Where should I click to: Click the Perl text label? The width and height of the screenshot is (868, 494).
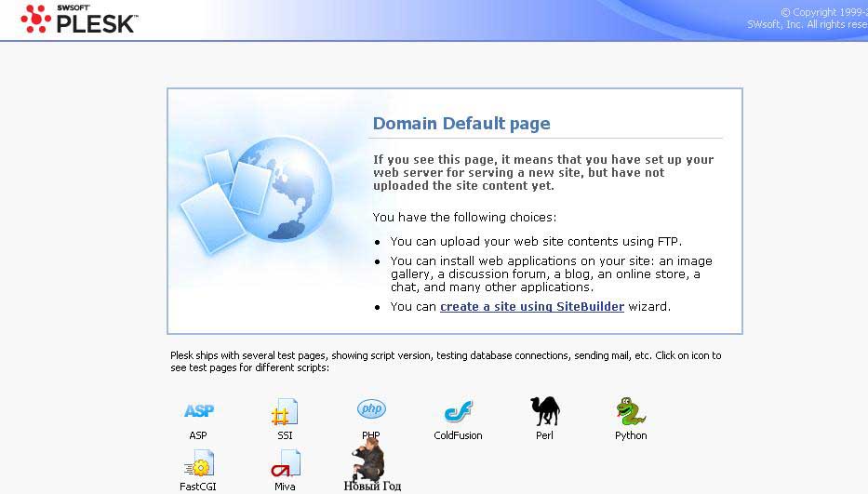pos(544,435)
